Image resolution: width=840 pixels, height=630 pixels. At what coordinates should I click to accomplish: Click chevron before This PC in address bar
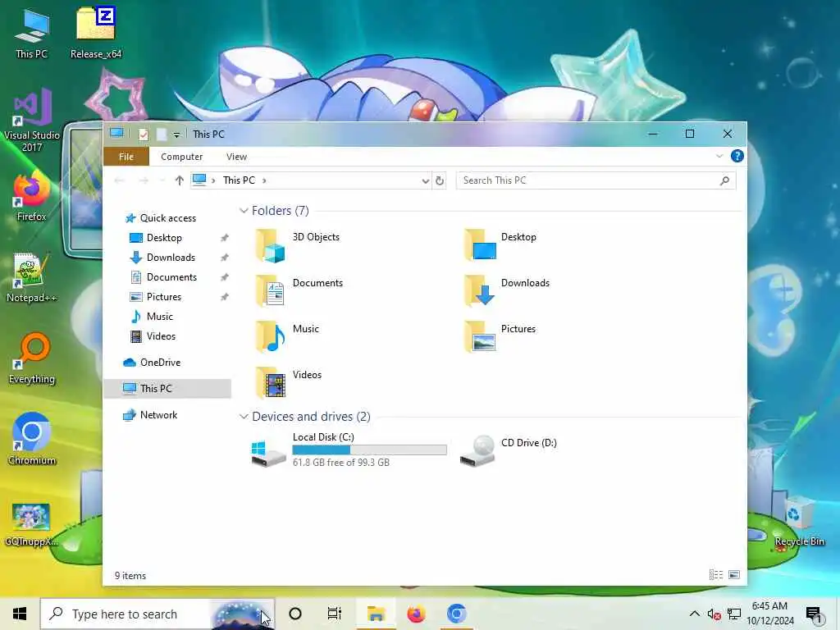tap(213, 180)
